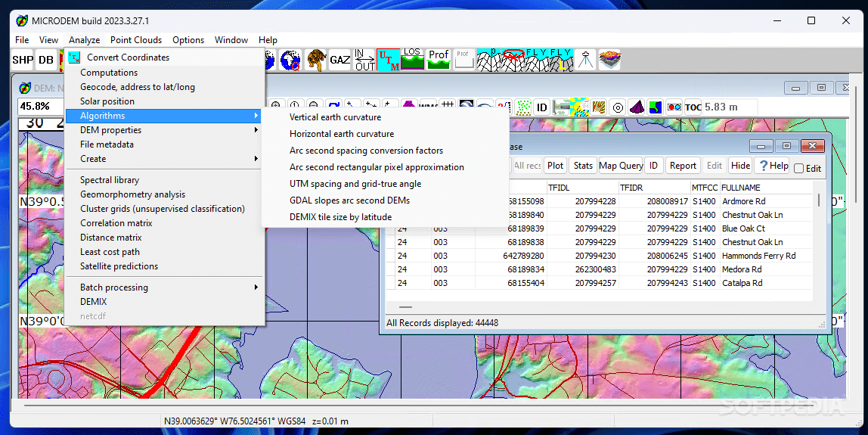The height and width of the screenshot is (435, 868).
Task: Open the Point Clouds menu
Action: click(136, 40)
